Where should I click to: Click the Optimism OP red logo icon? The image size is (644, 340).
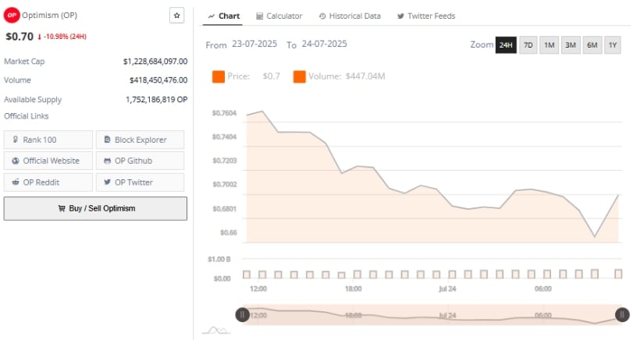click(12, 15)
